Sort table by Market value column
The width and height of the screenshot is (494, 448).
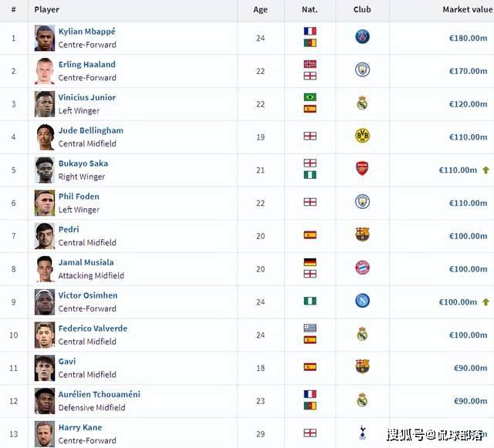point(465,9)
